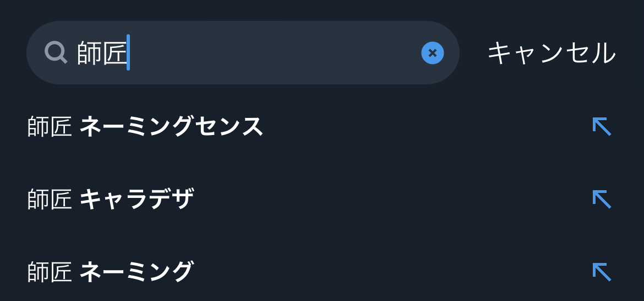644x301 pixels.
Task: Tap the blue circular clear icon in the search bar
Action: click(433, 53)
